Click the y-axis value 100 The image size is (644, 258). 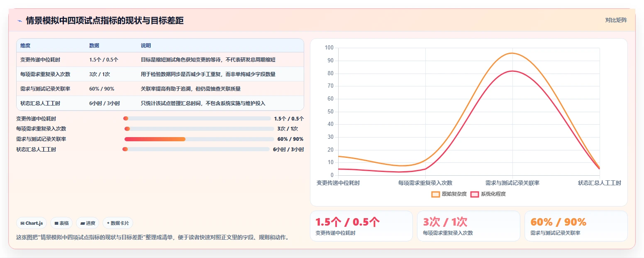(x=329, y=48)
